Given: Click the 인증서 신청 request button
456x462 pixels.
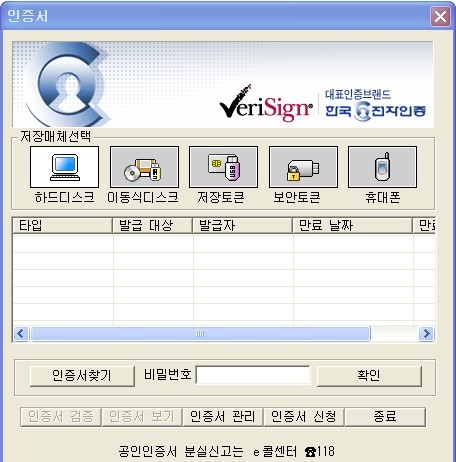Looking at the screenshot, I should 304,417.
